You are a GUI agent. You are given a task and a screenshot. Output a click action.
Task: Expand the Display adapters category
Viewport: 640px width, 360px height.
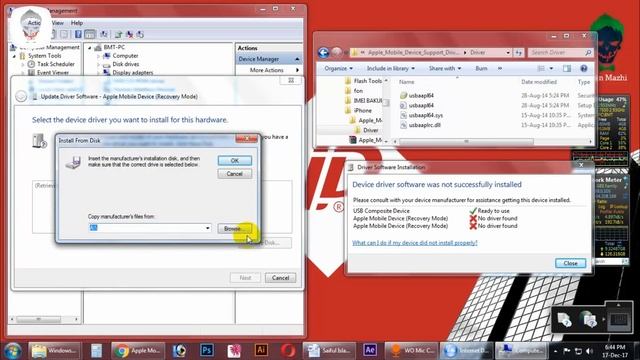[98, 73]
